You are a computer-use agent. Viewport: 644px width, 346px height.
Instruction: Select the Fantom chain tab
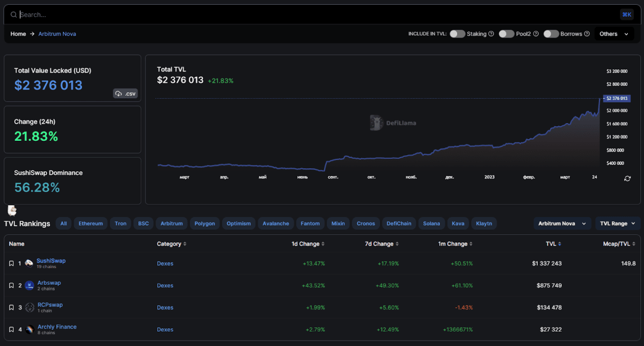pyautogui.click(x=310, y=224)
